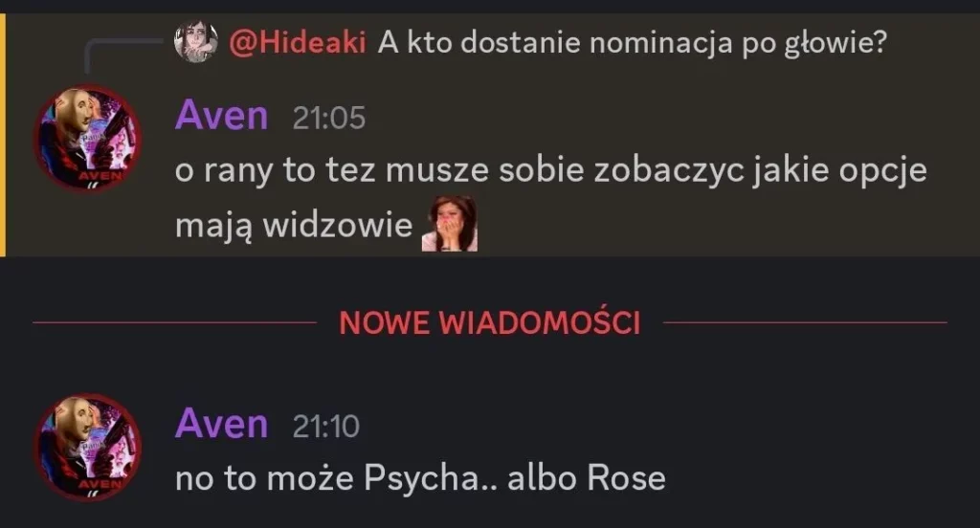Click red divider line right of NOWE WIADOMOŚCI
This screenshot has width=980, height=528.
click(805, 322)
